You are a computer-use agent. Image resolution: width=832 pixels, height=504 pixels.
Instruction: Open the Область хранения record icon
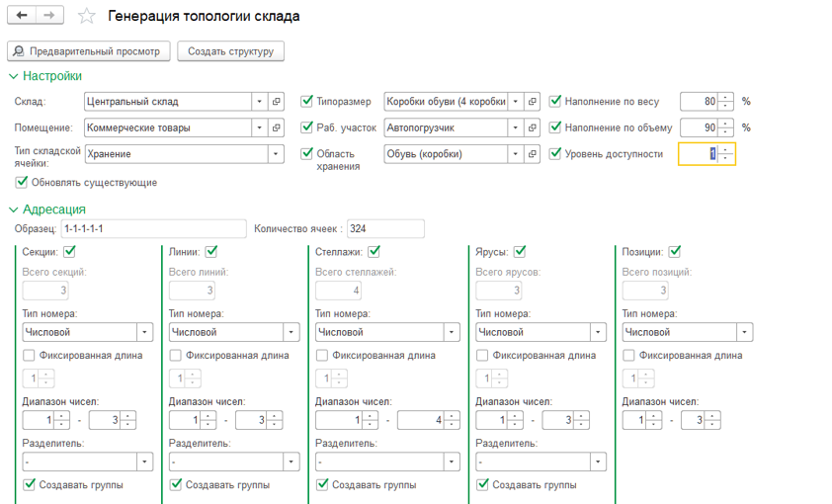click(x=532, y=153)
